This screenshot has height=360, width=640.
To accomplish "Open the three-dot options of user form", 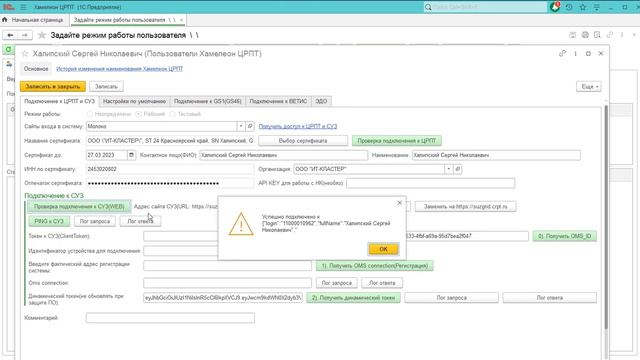I will pyautogui.click(x=576, y=53).
